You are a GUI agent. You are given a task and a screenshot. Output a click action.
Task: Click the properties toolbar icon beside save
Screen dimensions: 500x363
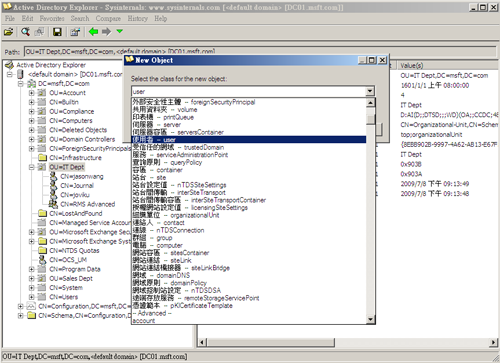[75, 32]
